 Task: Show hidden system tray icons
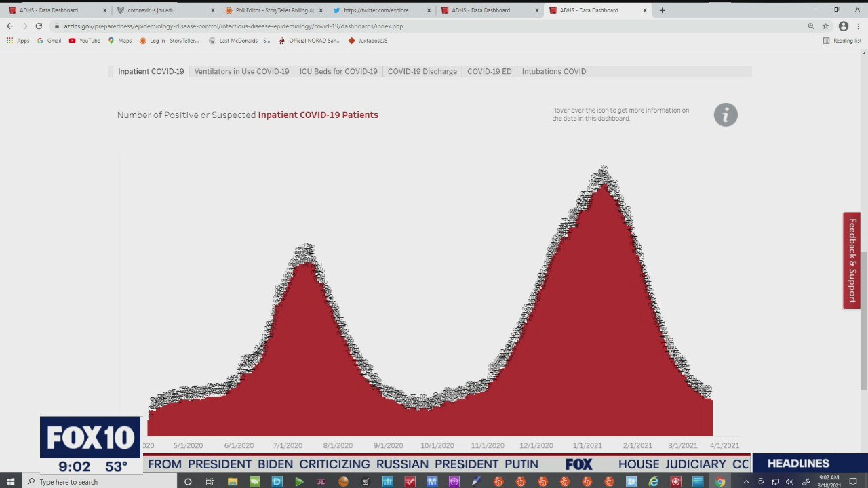[x=746, y=481]
